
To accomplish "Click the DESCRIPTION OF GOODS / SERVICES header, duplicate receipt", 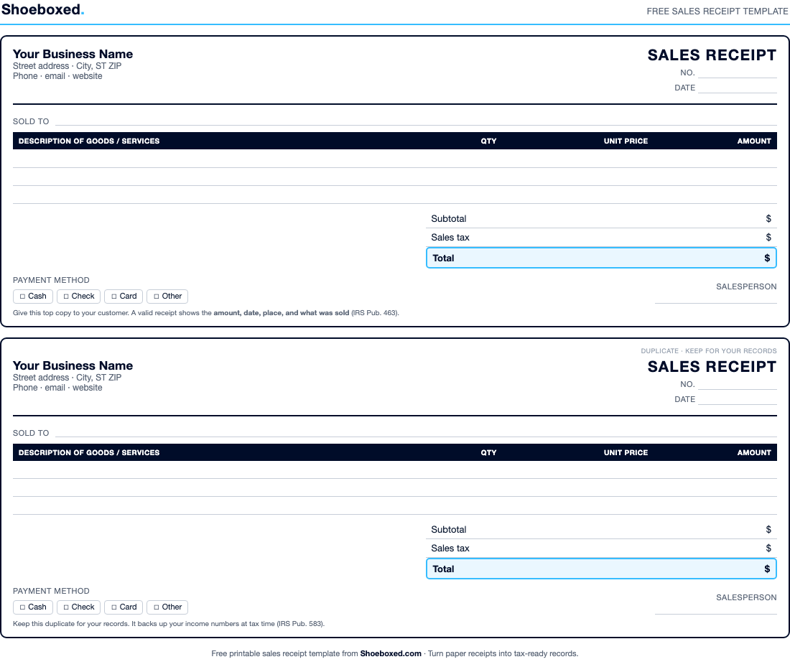I will [89, 452].
